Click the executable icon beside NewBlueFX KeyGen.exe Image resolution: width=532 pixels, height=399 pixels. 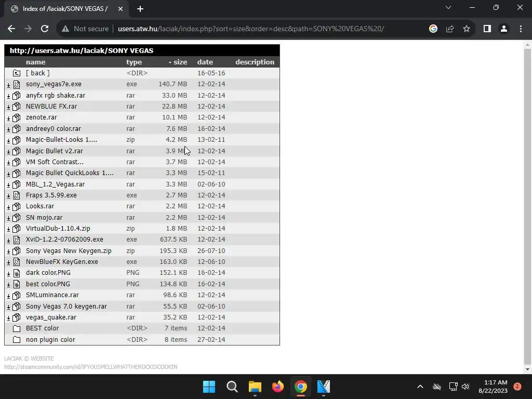click(16, 262)
